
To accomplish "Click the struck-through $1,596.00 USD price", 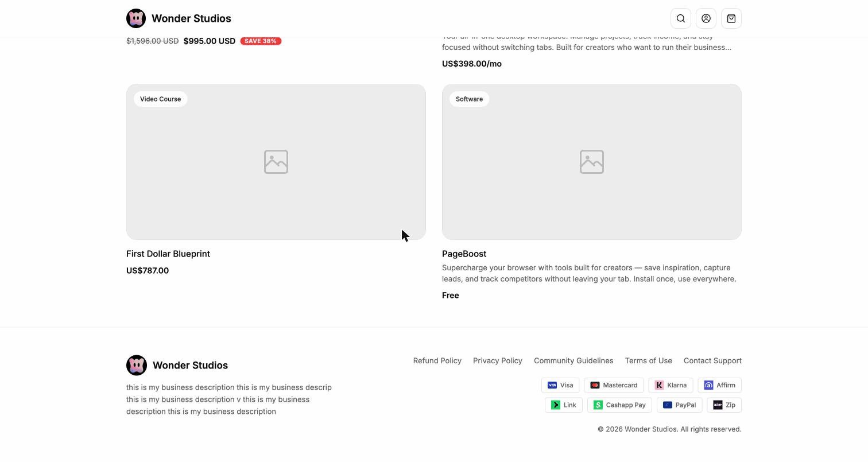I will [152, 41].
